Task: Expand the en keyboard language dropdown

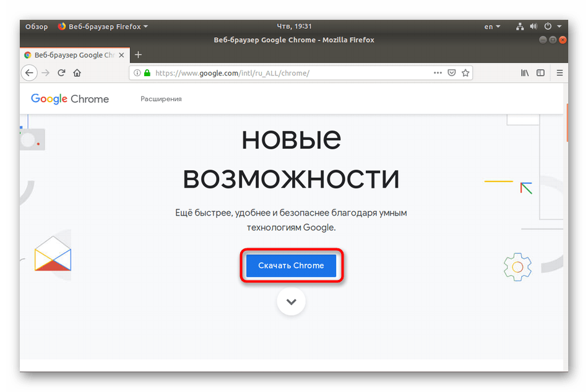Action: [492, 27]
